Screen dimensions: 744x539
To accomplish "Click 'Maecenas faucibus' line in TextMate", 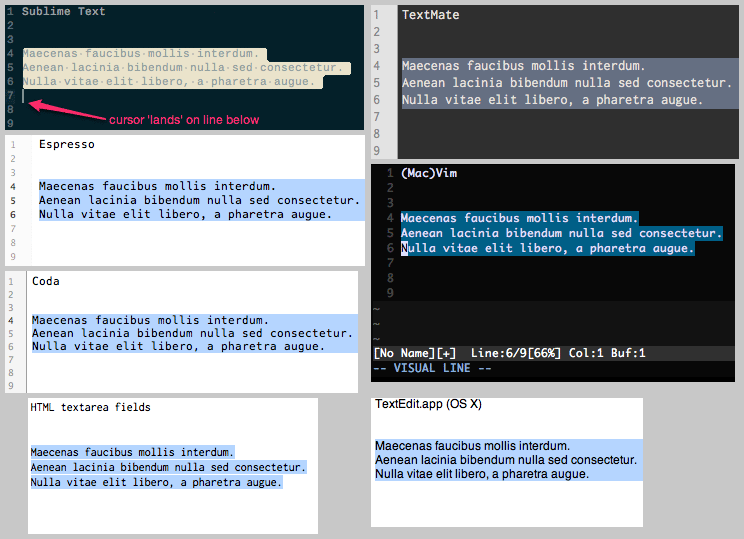I will click(523, 66).
